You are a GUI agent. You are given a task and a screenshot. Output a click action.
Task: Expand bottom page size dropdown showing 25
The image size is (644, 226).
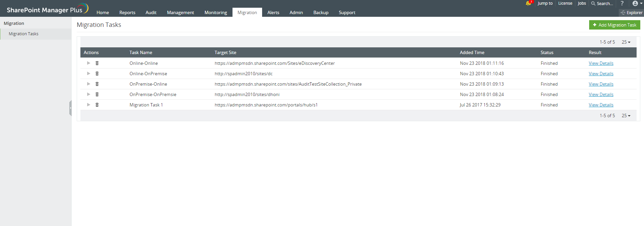pos(626,116)
